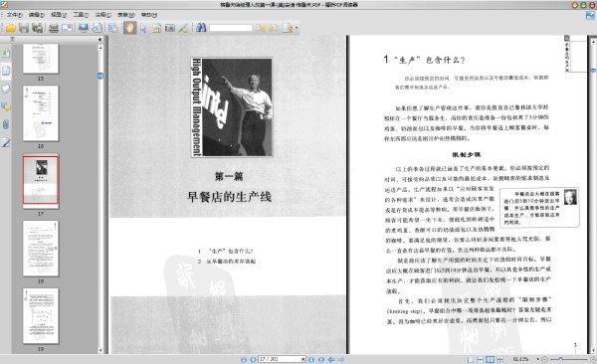Open the page number dropdown arrow
Screen dimensions: 597x364
click(303, 359)
